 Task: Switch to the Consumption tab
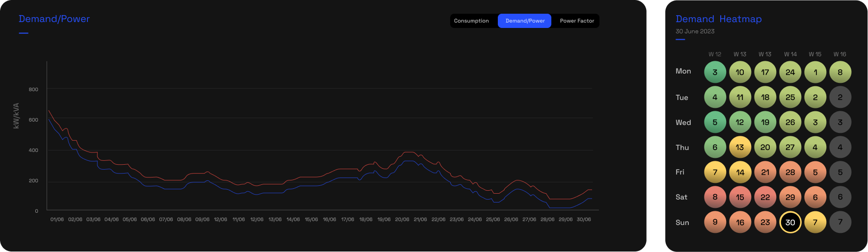pyautogui.click(x=471, y=21)
